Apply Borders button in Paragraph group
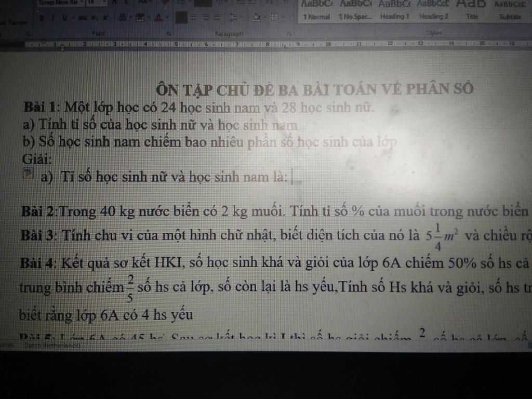The height and width of the screenshot is (399, 532). click(274, 17)
